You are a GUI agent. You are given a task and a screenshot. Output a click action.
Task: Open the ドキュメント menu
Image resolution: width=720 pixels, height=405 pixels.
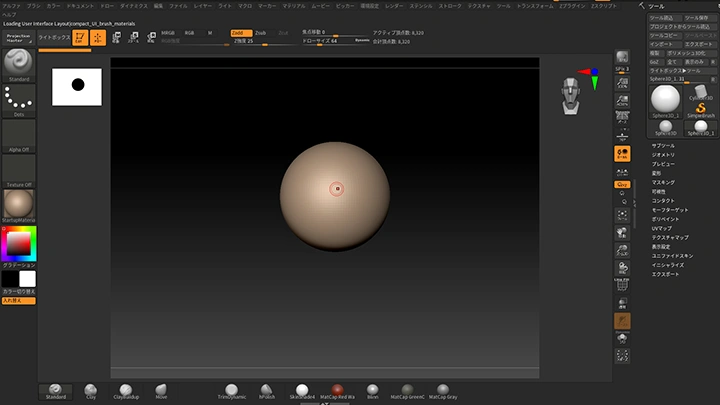point(80,6)
